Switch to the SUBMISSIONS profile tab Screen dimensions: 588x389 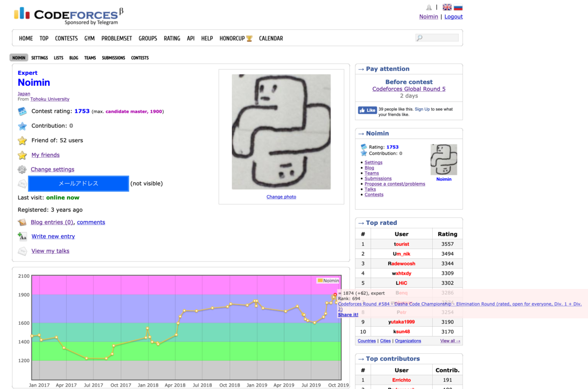(x=113, y=58)
